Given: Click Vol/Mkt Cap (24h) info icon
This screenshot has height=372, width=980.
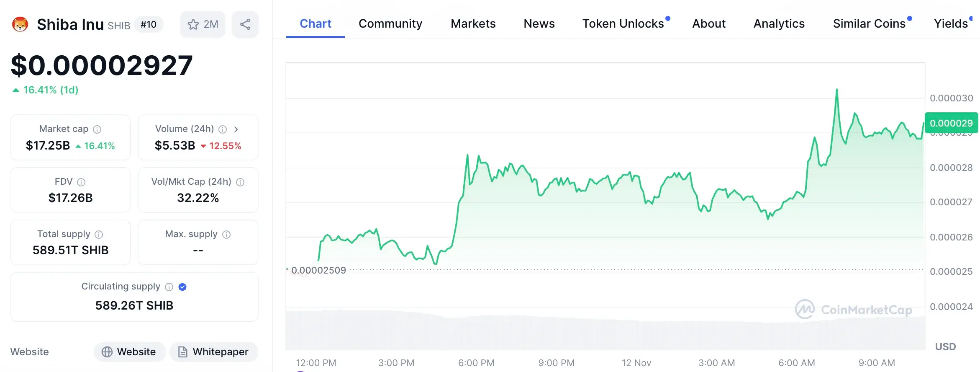Looking at the screenshot, I should 240,182.
